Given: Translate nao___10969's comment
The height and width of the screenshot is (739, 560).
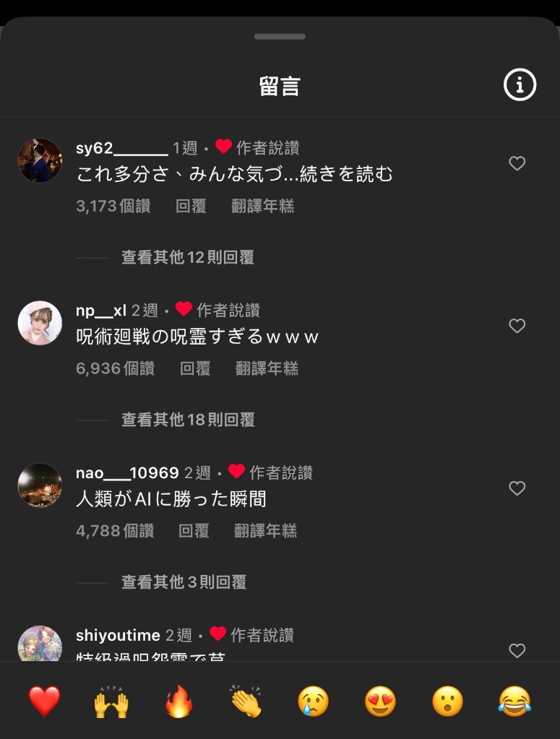Looking at the screenshot, I should point(265,531).
